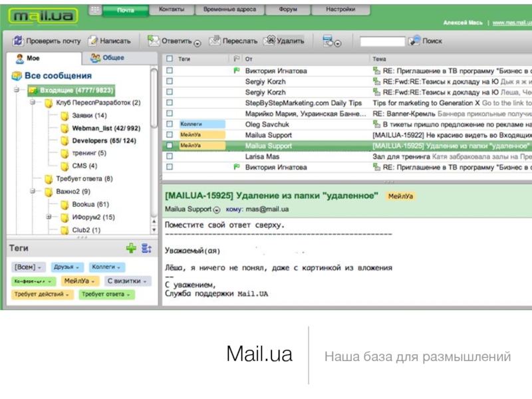This screenshot has height=399, width=532.
Task: Click the Общее people icon
Action: click(95, 58)
